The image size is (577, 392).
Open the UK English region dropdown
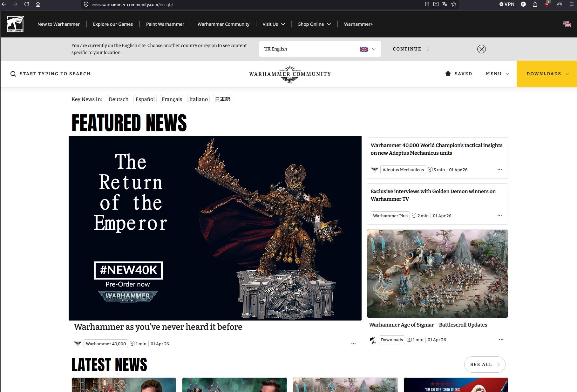point(320,49)
